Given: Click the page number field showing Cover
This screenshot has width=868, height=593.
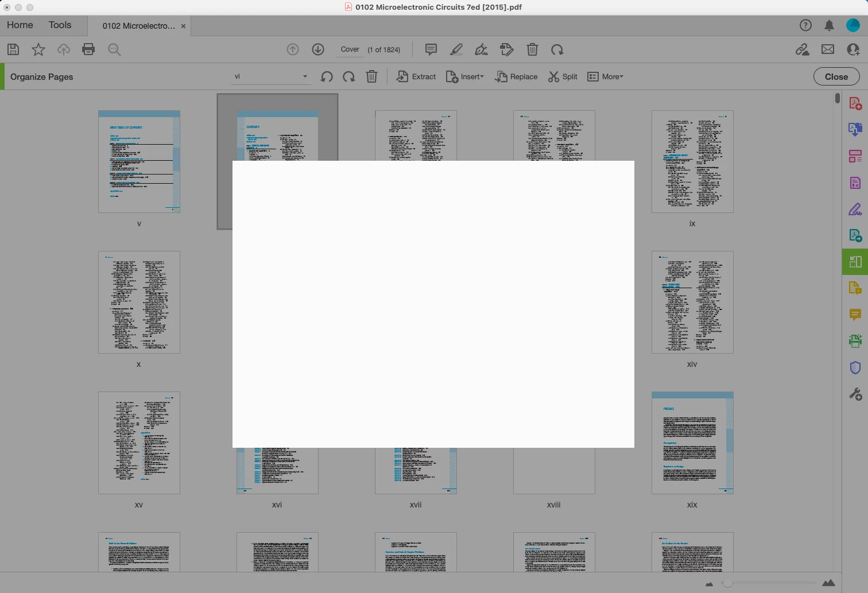Looking at the screenshot, I should 350,49.
